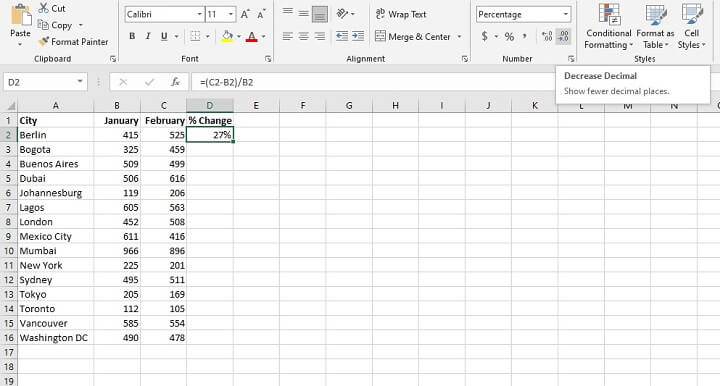Enable Wrap Text

click(401, 14)
